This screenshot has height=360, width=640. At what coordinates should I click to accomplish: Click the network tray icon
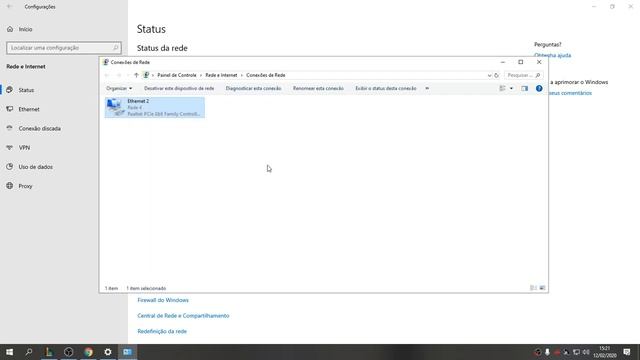click(x=576, y=352)
